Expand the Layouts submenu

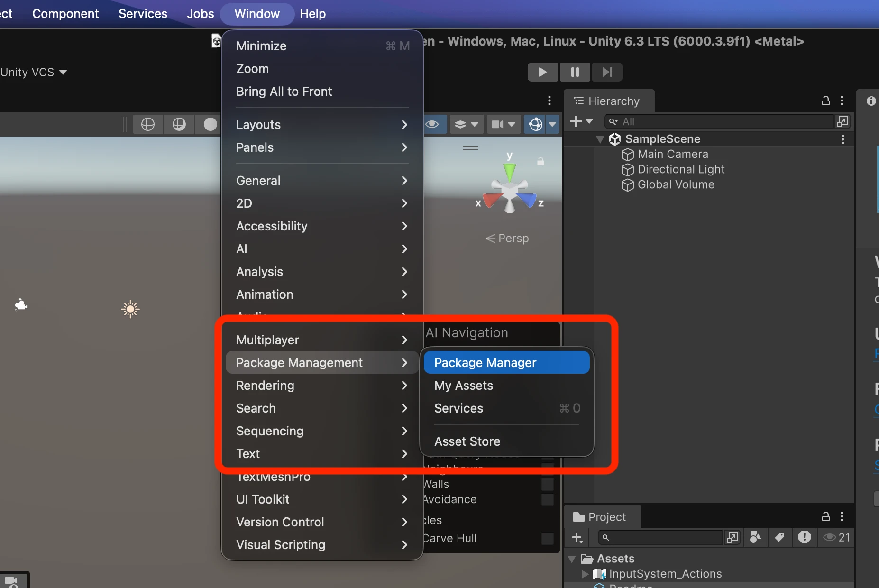tap(322, 125)
